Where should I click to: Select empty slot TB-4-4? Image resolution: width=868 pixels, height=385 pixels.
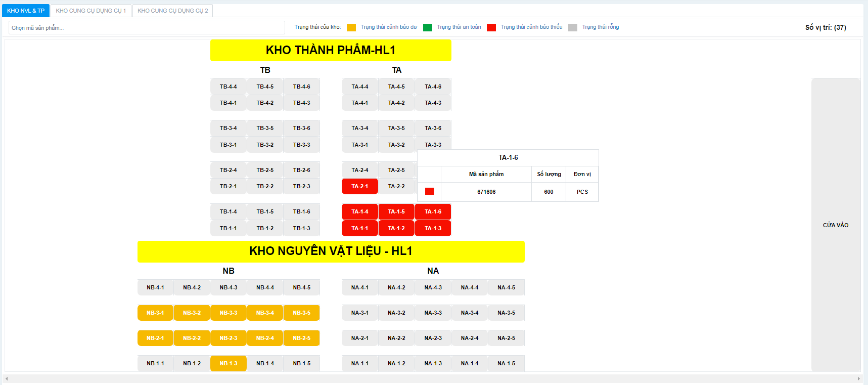click(x=229, y=87)
